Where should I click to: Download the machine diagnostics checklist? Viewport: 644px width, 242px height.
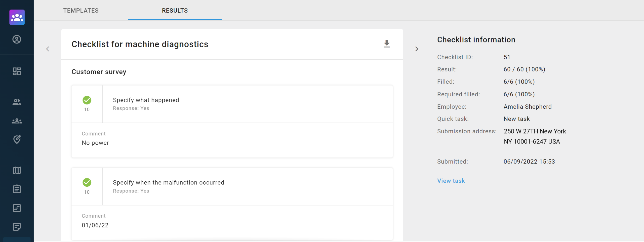(387, 44)
